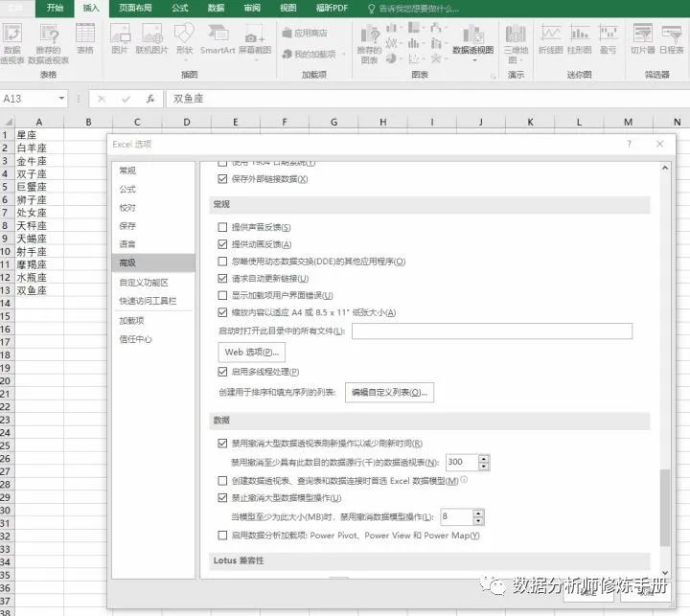690x616 pixels.
Task: Click the startup folder path input field
Action: pos(492,331)
